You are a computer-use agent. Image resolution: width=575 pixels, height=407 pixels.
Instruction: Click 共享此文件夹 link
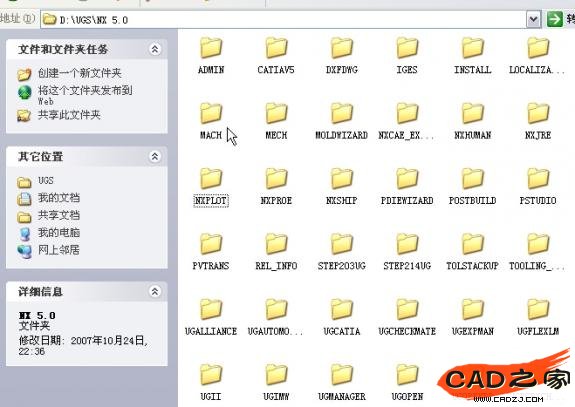point(69,115)
